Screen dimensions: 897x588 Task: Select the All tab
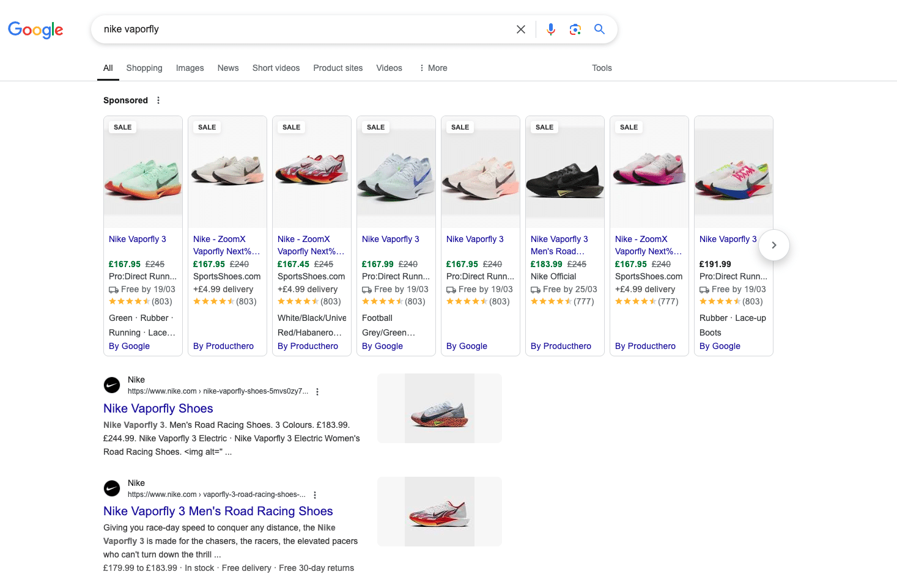click(x=108, y=68)
